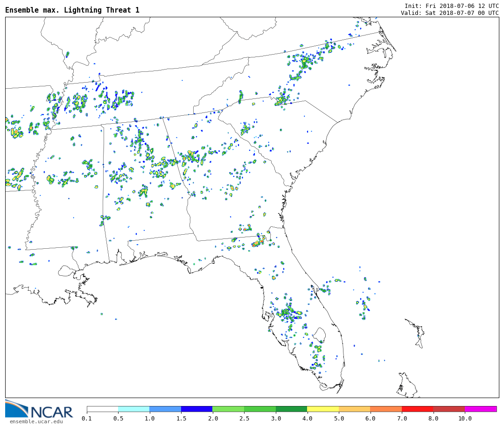Click the white 0.1–0.5 colorbar segment
This screenshot has width=504, height=427.
click(x=103, y=409)
